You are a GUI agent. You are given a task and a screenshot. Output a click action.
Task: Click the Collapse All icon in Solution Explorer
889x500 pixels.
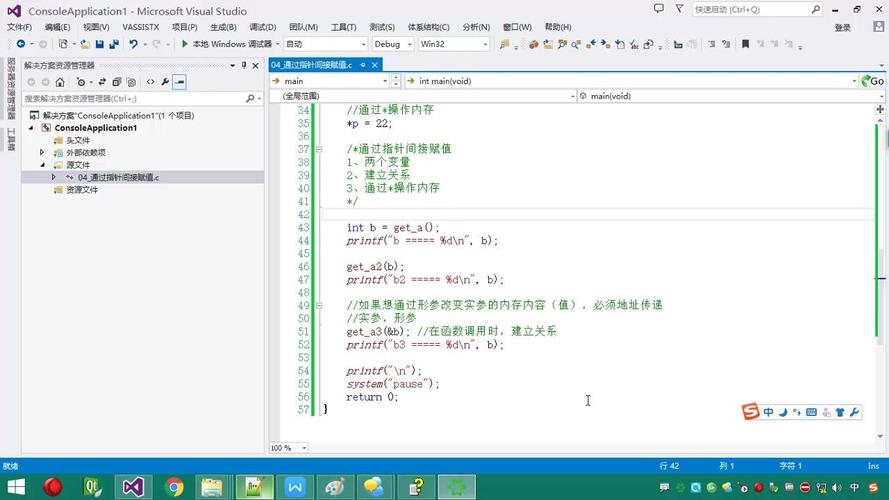[117, 82]
